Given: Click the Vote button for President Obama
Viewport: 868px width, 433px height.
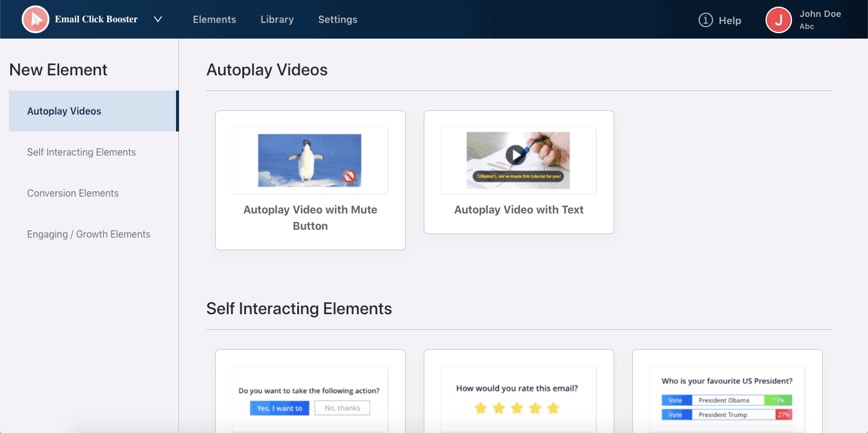Looking at the screenshot, I should coord(675,400).
